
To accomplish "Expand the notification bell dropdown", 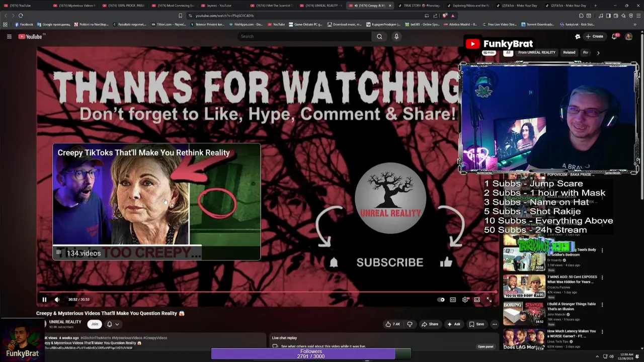I will pyautogui.click(x=113, y=324).
